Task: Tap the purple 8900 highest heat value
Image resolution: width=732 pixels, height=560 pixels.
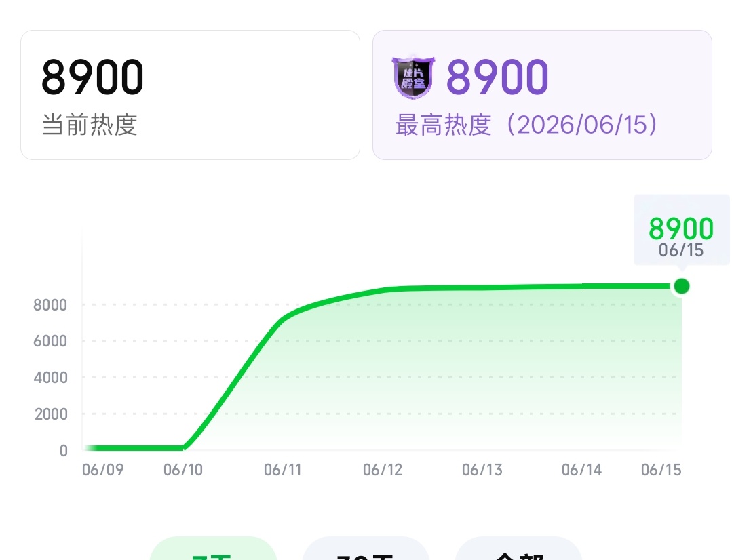Action: (x=497, y=77)
